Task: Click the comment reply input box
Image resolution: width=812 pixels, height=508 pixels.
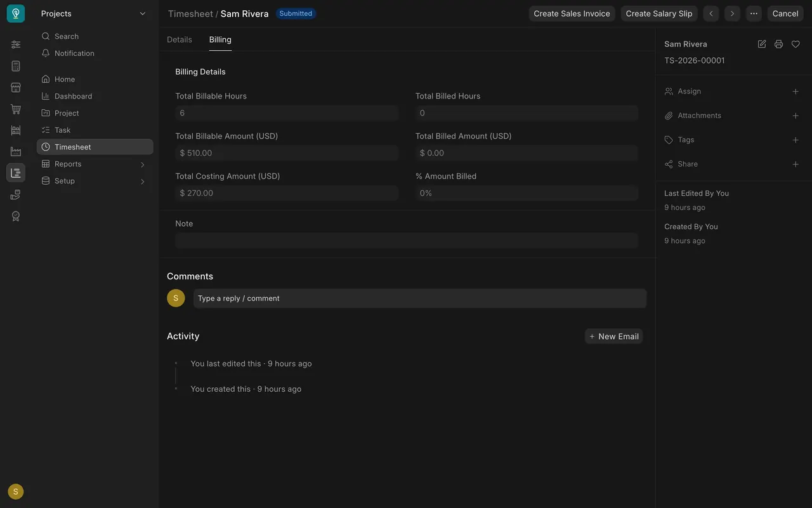Action: coord(420,298)
